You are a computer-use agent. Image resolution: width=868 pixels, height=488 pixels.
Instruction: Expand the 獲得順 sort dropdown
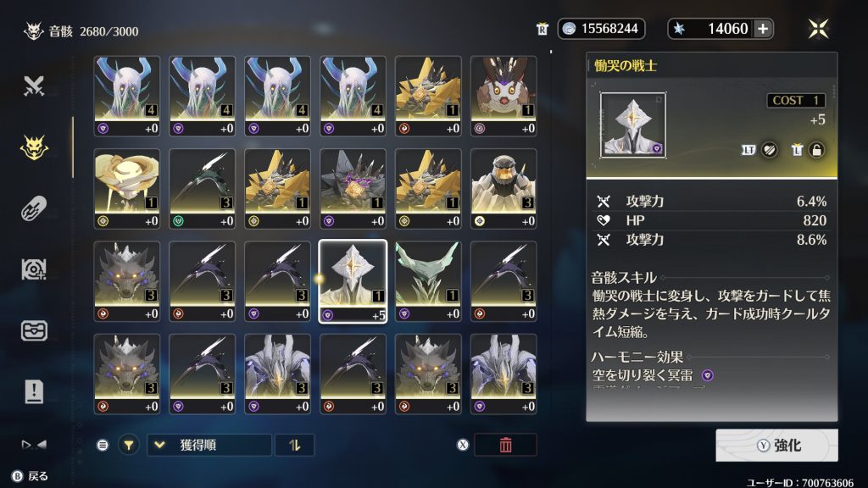coord(209,445)
